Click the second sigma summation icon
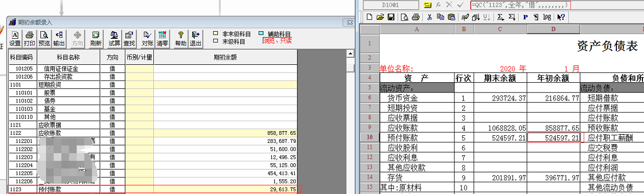 click(x=512, y=17)
